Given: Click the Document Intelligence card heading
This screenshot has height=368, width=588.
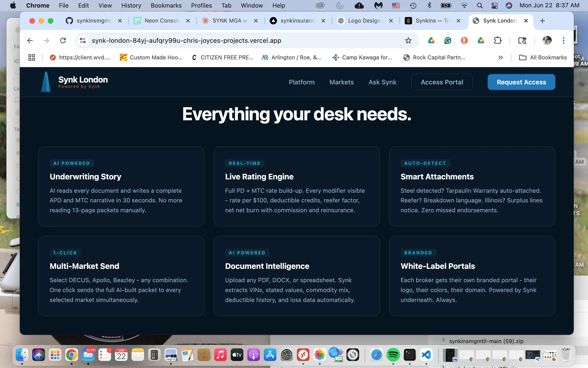Looking at the screenshot, I should click(267, 266).
